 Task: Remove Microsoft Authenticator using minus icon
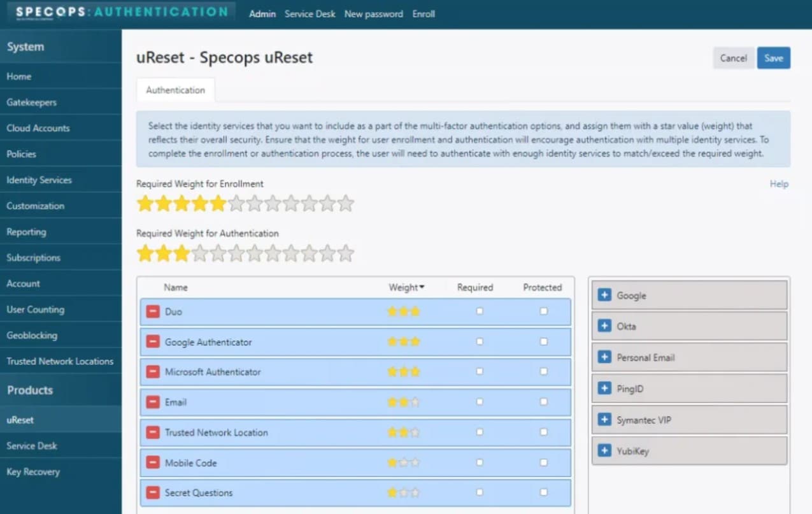pos(153,372)
